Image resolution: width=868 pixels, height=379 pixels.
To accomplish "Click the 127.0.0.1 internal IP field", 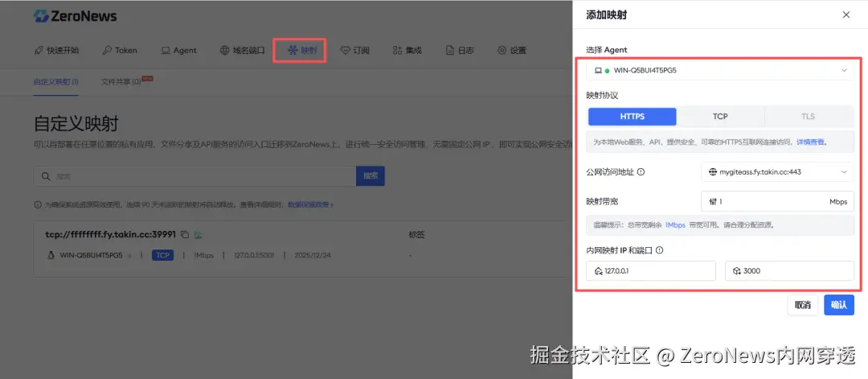I will click(x=651, y=271).
